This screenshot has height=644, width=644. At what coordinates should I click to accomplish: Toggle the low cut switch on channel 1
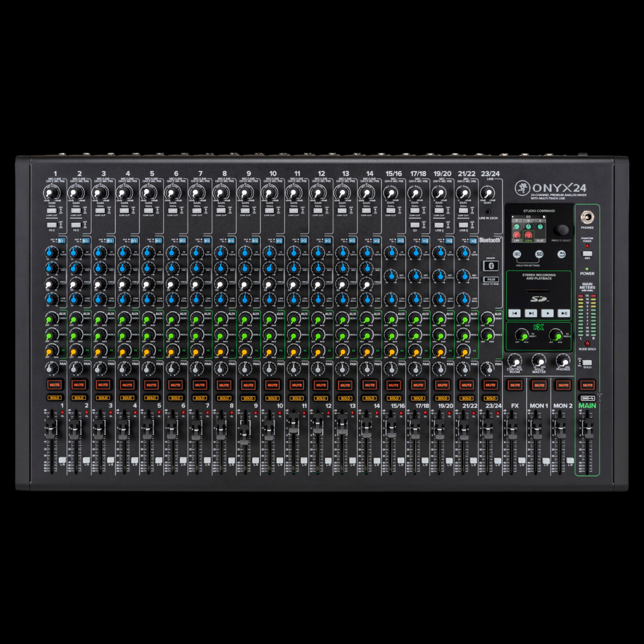point(52,211)
